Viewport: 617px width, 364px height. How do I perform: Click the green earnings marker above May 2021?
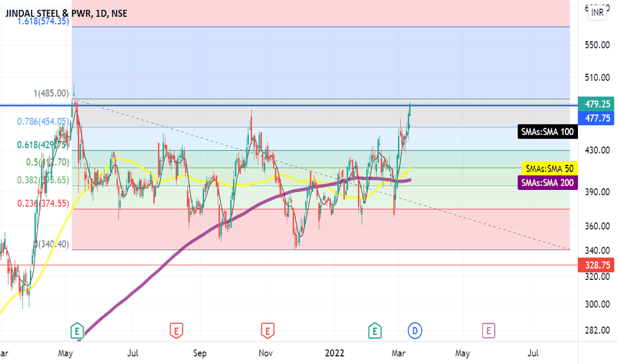tap(77, 330)
